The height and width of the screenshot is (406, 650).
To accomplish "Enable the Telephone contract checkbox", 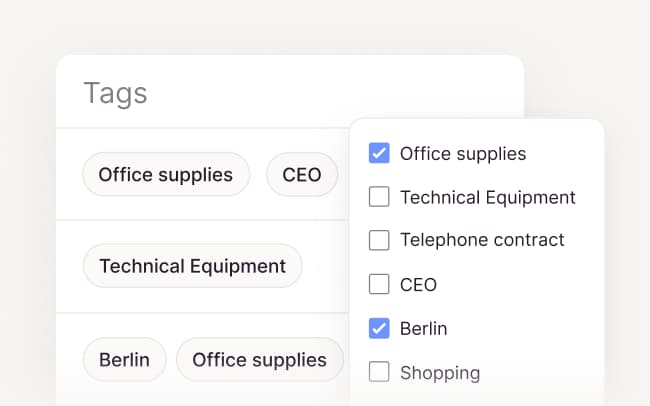I will 379,240.
